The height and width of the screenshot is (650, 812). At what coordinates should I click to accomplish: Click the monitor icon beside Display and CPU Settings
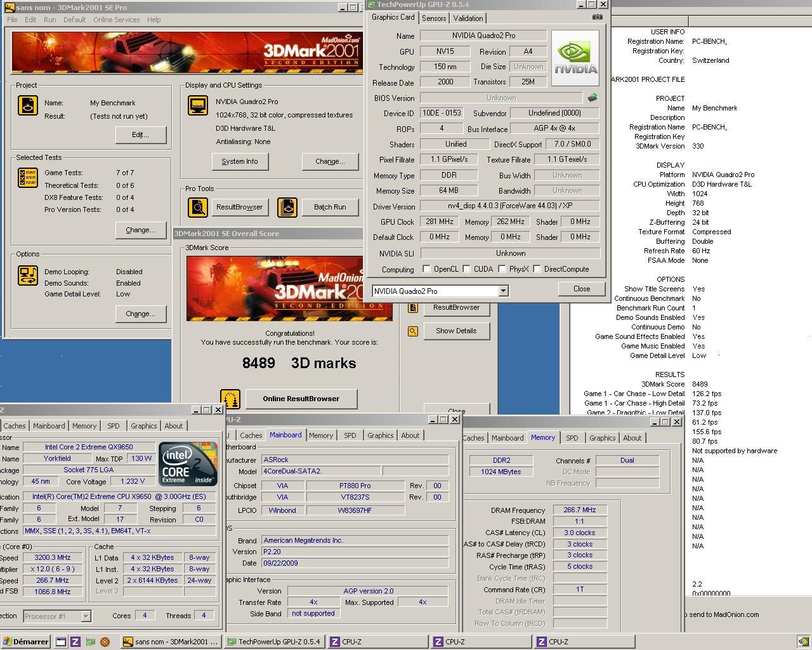(198, 105)
